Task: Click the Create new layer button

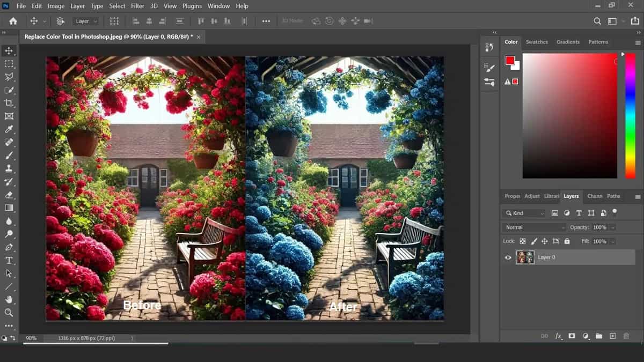Action: 612,336
